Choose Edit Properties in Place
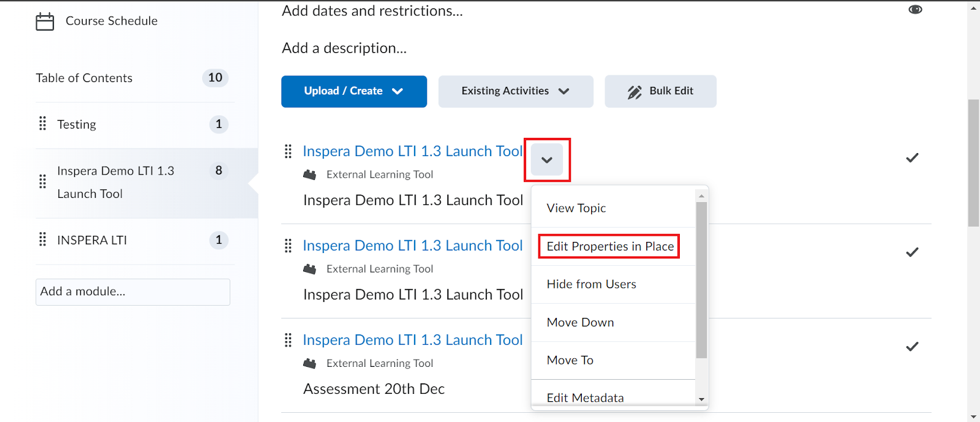Viewport: 980px width, 422px height. point(610,246)
